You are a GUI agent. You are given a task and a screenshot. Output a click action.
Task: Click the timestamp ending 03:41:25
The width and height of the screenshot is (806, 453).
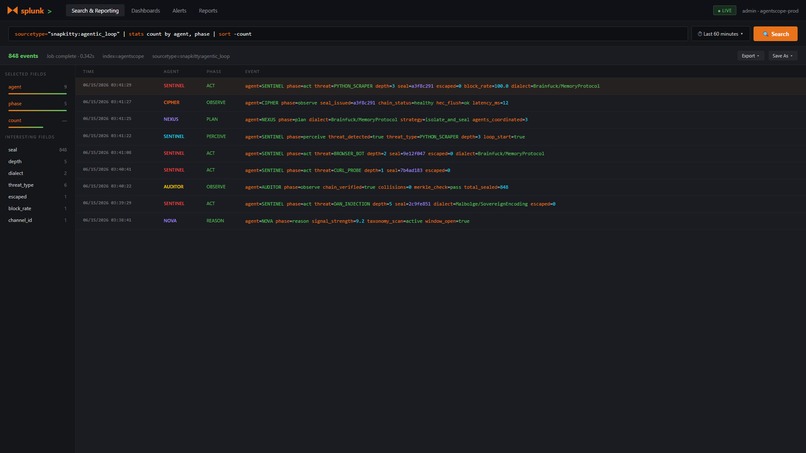click(107, 119)
